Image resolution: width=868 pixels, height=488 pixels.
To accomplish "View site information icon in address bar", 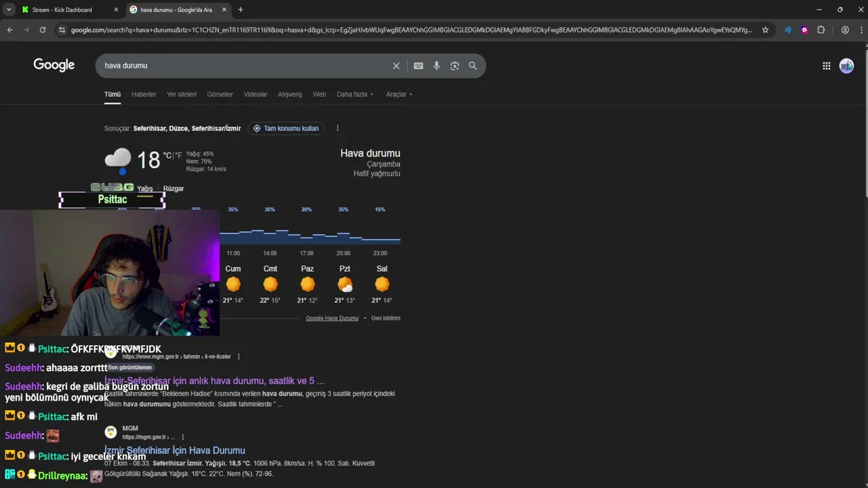I will click(x=62, y=30).
